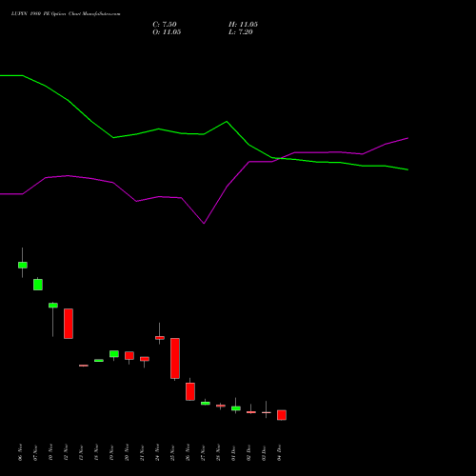This screenshot has height=476, width=476.
Task: Click the '01 Dec' date axis label
Action: tap(233, 452)
